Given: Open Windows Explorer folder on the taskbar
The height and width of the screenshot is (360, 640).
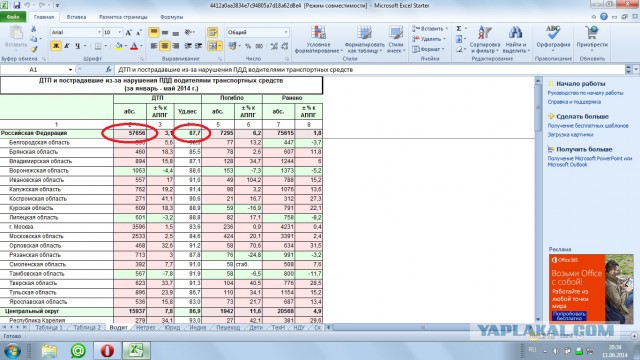Looking at the screenshot, I should tap(49, 350).
